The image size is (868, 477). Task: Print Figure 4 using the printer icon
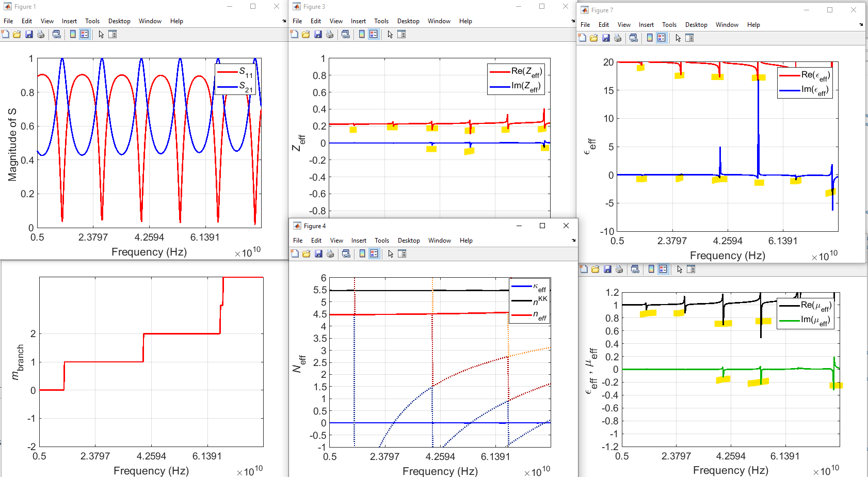[330, 253]
